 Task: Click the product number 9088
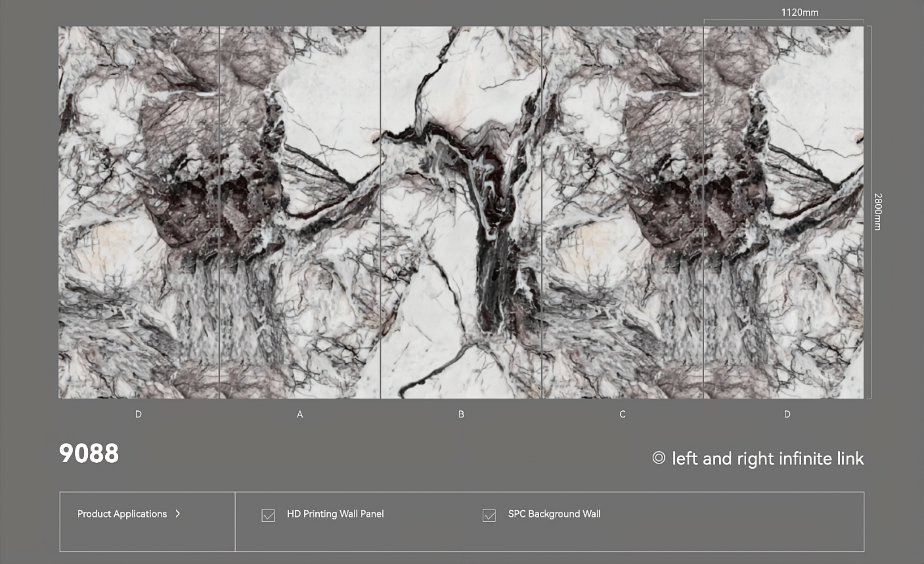pyautogui.click(x=89, y=453)
